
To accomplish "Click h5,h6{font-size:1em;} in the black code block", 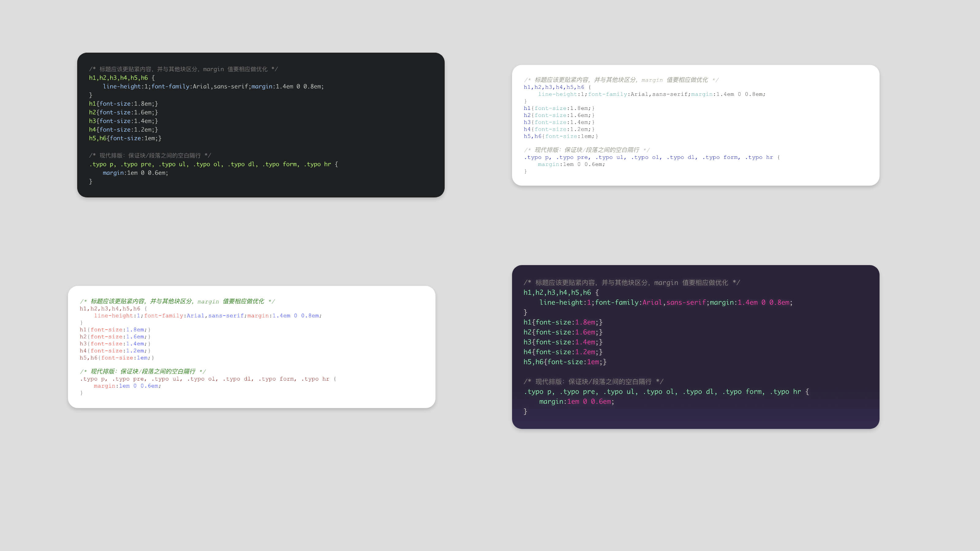I will coord(125,138).
